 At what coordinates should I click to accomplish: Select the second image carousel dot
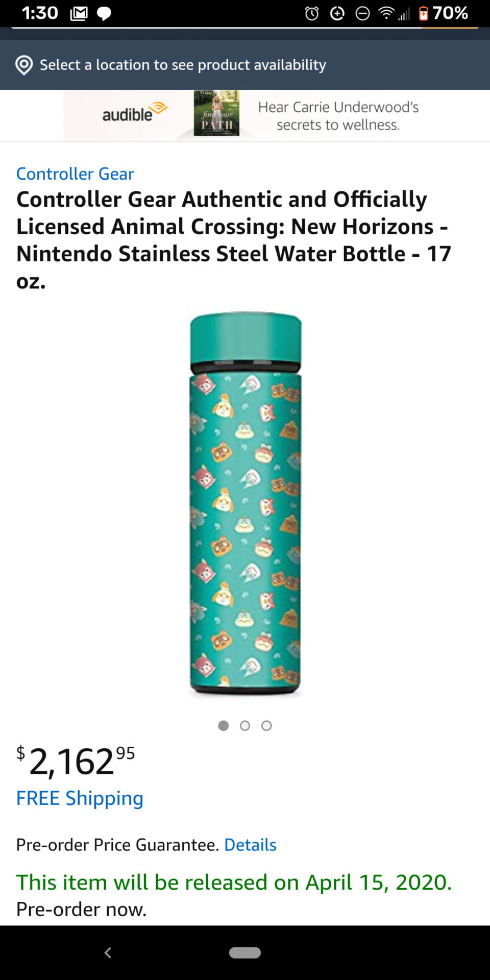(x=245, y=726)
